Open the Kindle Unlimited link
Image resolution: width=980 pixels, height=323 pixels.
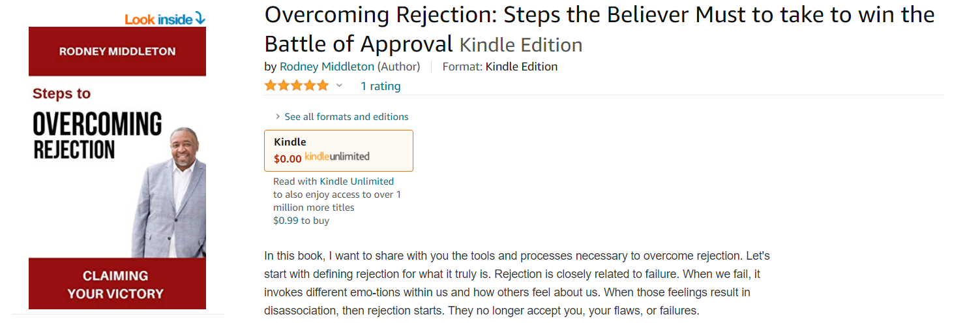357,181
